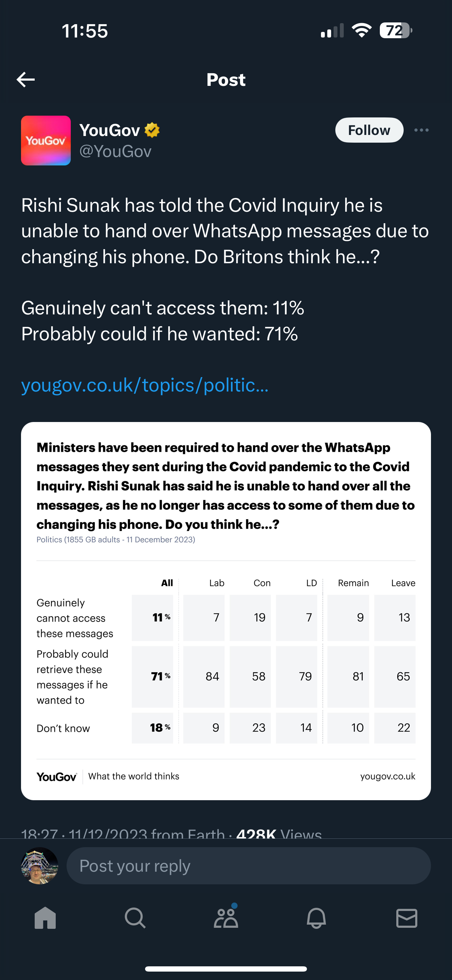Go to the Home tab icon
Viewport: 452px width, 980px height.
pos(45,918)
